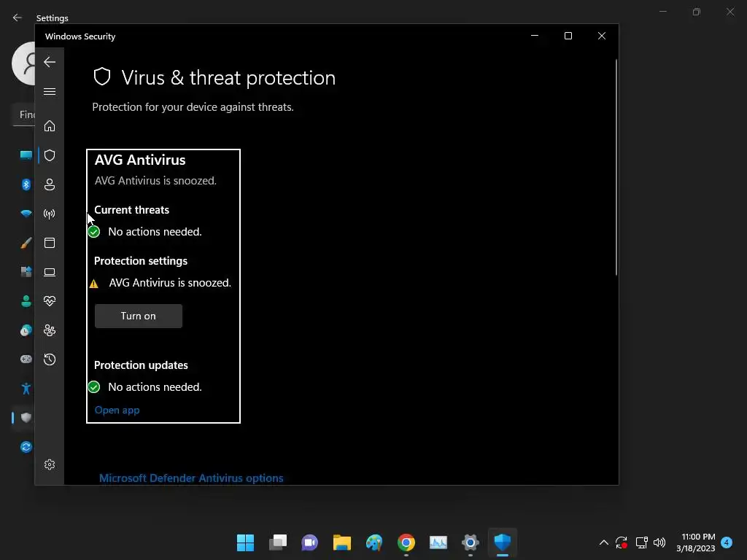Screen dimensions: 747x560
Task: Open Protection history clock icon
Action: [x=50, y=359]
